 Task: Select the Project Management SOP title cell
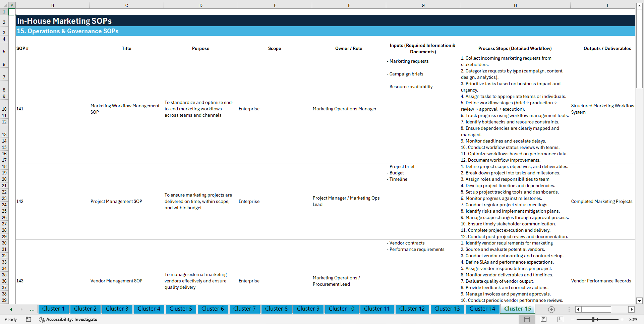click(127, 201)
